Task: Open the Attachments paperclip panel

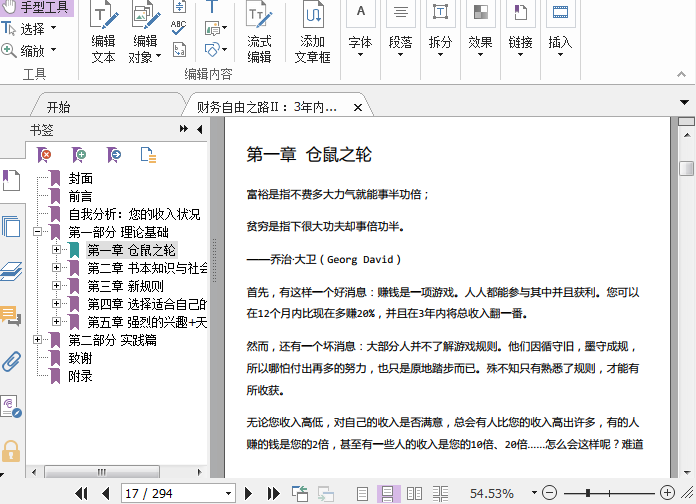Action: click(x=11, y=361)
